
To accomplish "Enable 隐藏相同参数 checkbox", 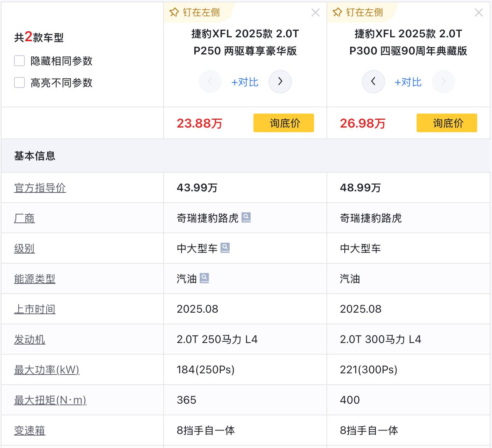I will tap(19, 61).
